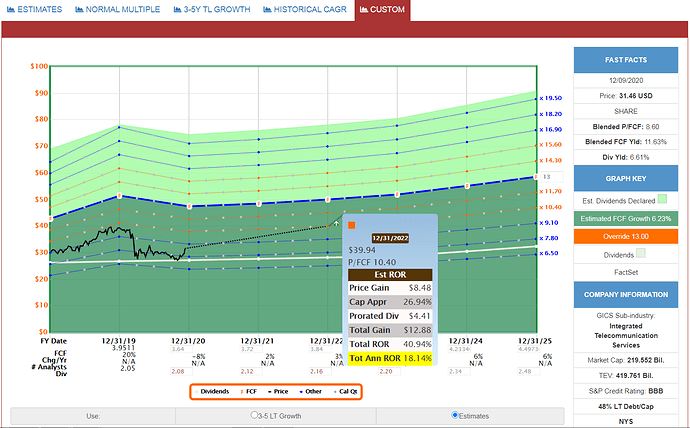Image resolution: width=690 pixels, height=428 pixels.
Task: Click the Estimated FCF Growth 6.23% bar
Action: tap(626, 217)
